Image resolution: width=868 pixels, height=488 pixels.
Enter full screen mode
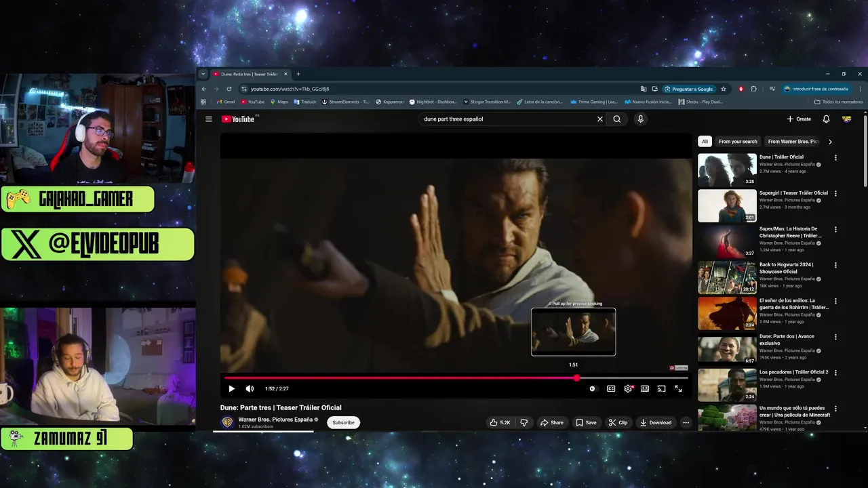pos(678,389)
